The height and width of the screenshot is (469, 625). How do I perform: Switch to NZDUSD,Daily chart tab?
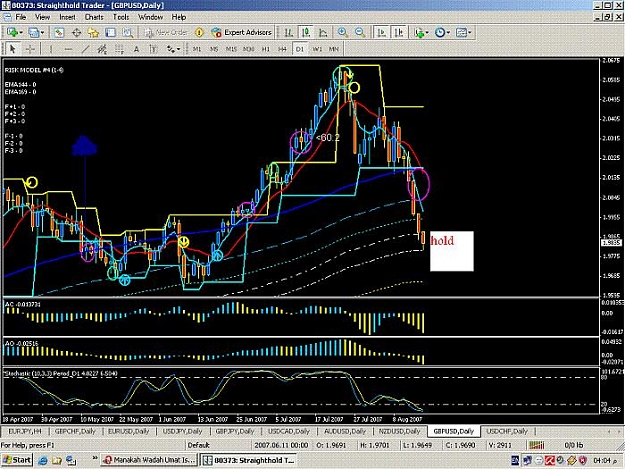coord(399,431)
